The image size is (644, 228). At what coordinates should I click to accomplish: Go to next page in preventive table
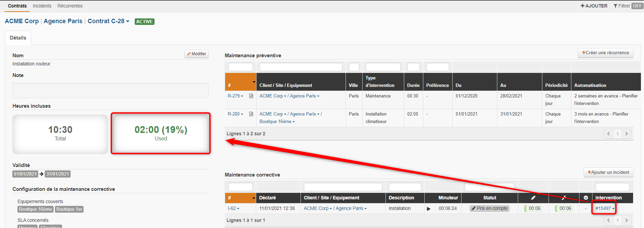(627, 134)
